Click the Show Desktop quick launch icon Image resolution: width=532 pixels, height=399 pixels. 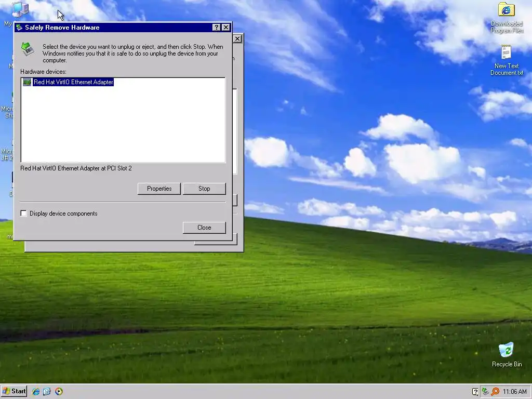[x=47, y=392]
